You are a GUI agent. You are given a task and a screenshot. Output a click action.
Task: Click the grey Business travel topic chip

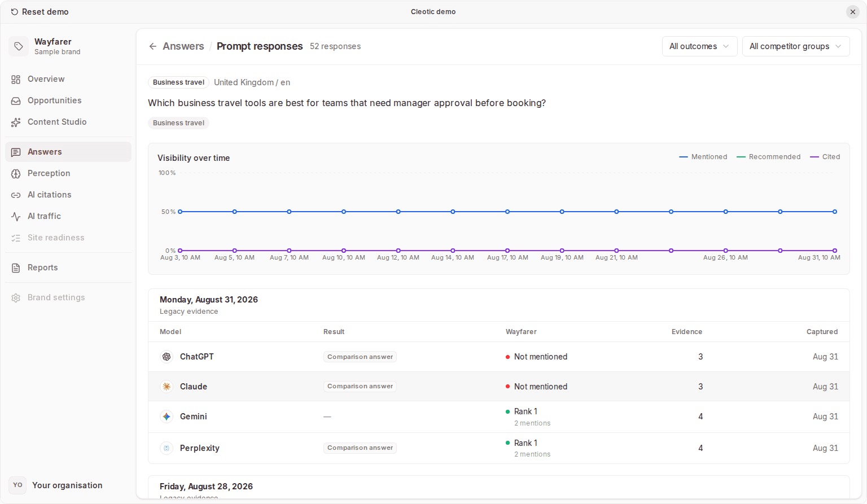178,123
